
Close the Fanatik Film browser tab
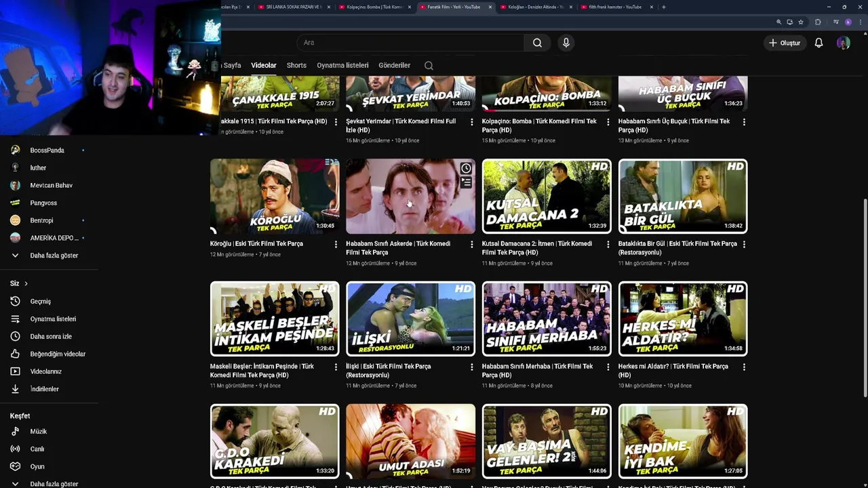click(490, 7)
